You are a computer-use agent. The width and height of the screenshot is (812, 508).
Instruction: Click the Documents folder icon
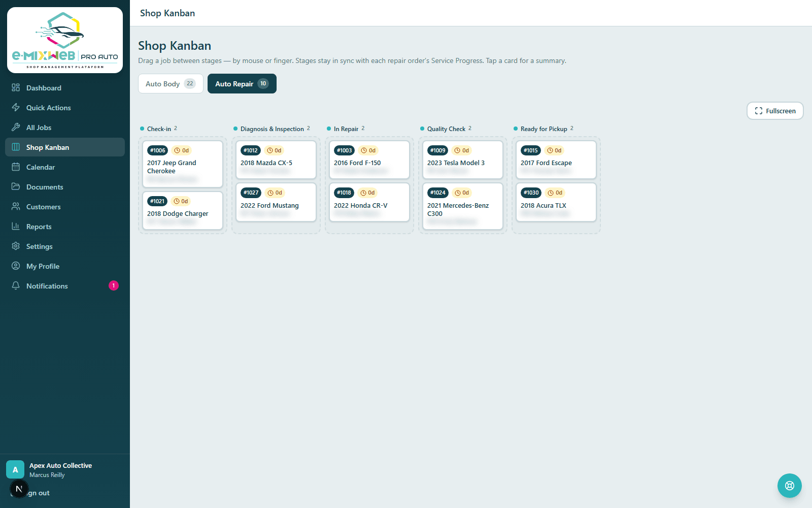(x=16, y=187)
